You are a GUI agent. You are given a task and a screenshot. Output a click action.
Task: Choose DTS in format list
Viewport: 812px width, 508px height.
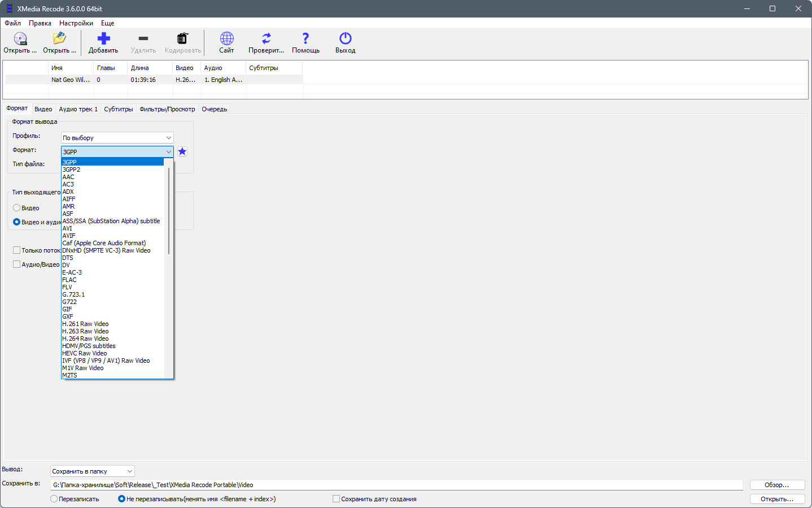pyautogui.click(x=112, y=258)
